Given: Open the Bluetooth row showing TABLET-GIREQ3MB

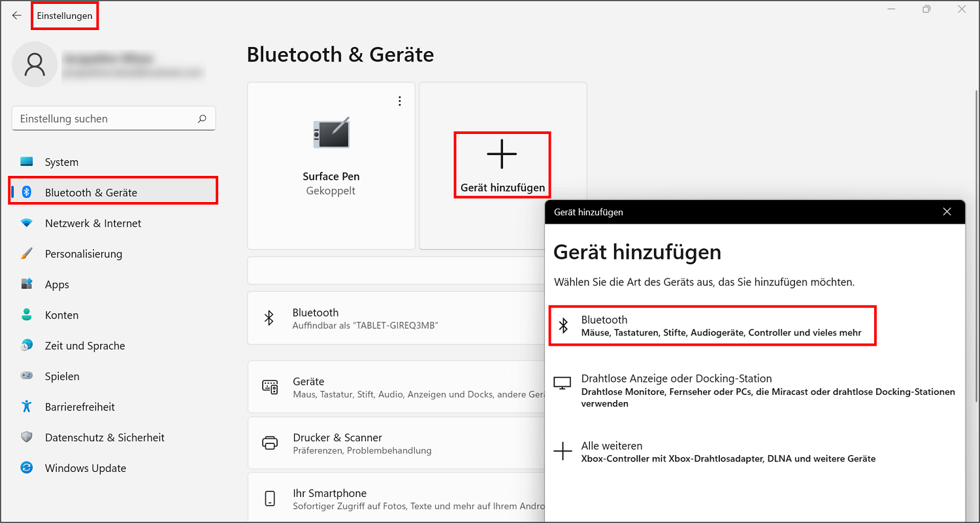Looking at the screenshot, I should [396, 318].
